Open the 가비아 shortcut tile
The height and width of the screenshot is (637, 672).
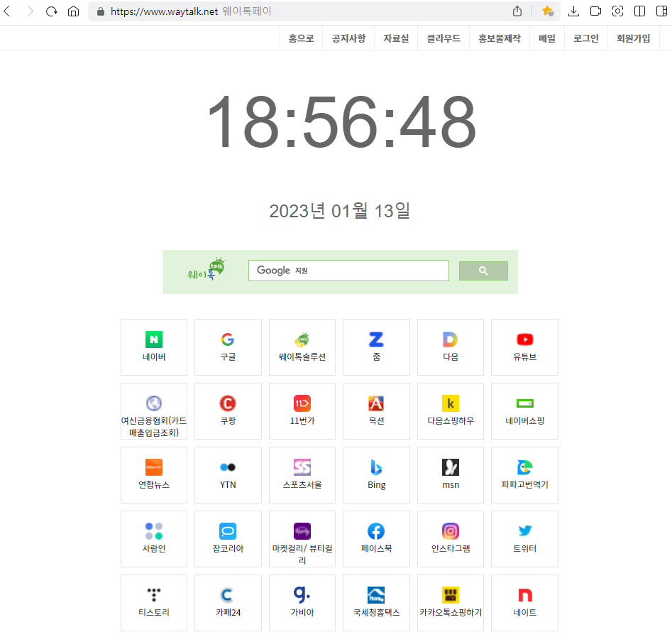pos(302,603)
